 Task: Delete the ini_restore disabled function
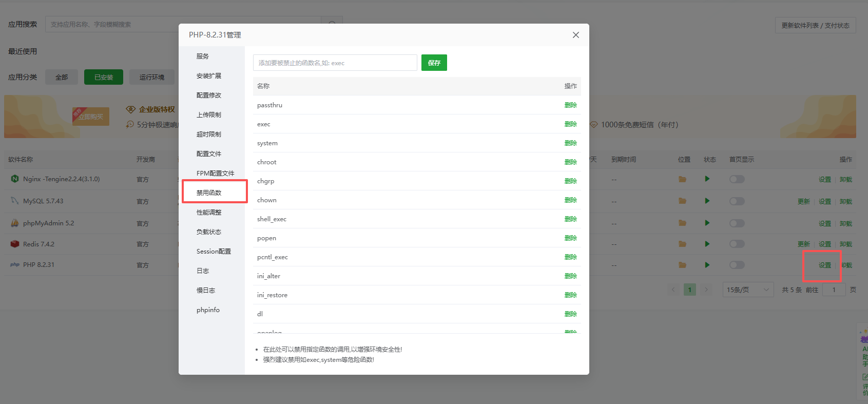pyautogui.click(x=571, y=295)
